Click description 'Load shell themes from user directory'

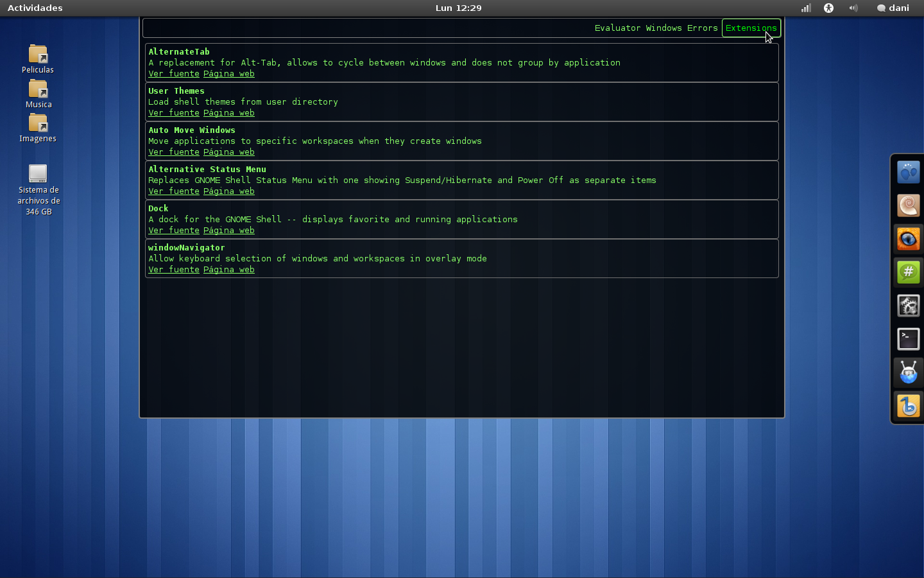coord(243,102)
